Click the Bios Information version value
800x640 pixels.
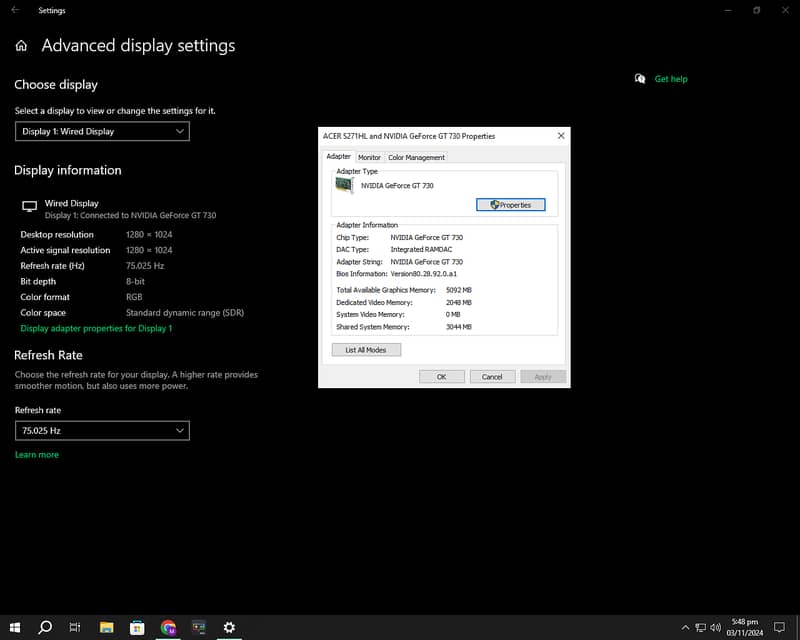(x=423, y=274)
